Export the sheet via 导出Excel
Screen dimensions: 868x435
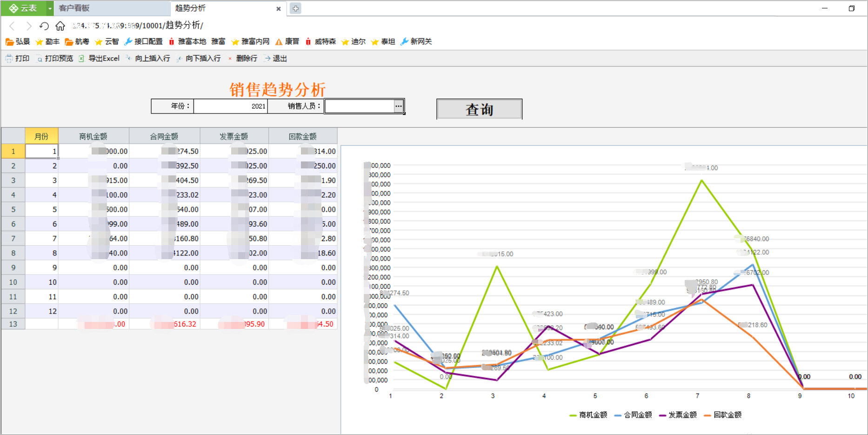pyautogui.click(x=99, y=59)
